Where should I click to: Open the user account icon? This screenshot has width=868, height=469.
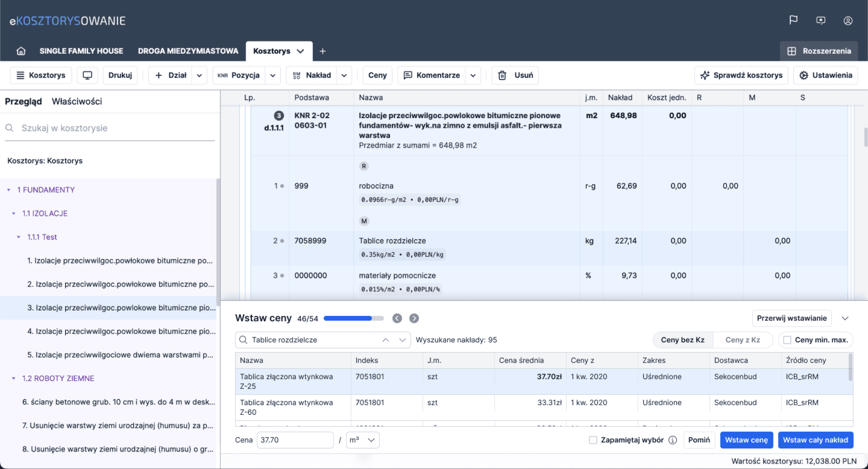point(848,21)
